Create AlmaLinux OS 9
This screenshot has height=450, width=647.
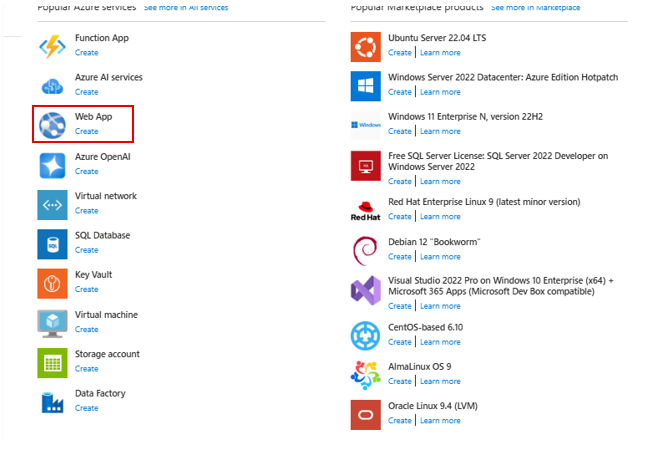click(x=399, y=381)
